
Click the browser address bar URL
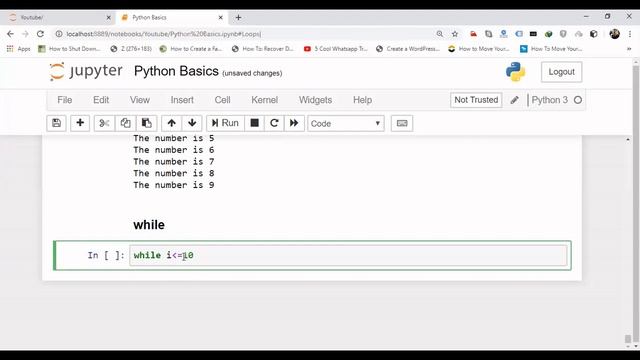point(163,34)
